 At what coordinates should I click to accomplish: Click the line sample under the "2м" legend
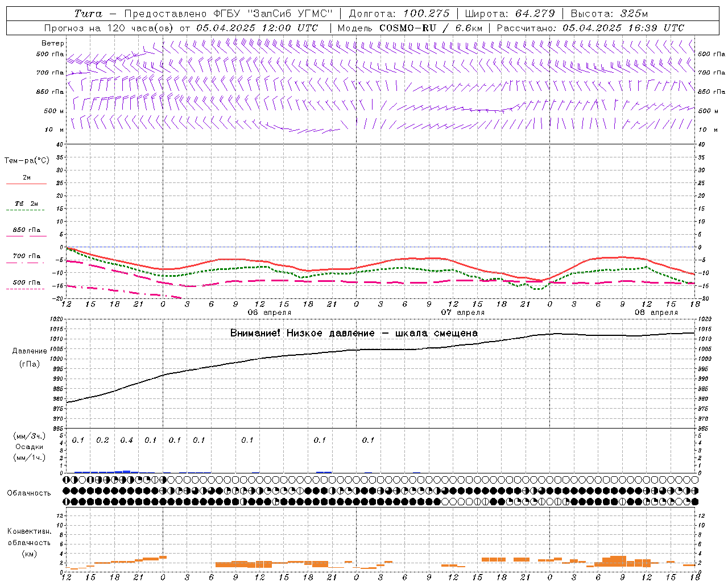pyautogui.click(x=26, y=184)
